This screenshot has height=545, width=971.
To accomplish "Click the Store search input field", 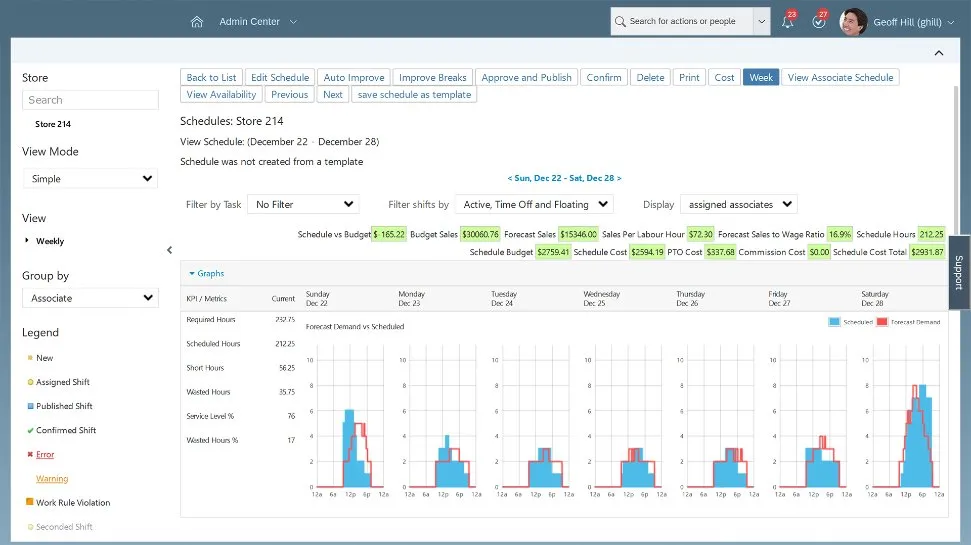I will point(90,100).
